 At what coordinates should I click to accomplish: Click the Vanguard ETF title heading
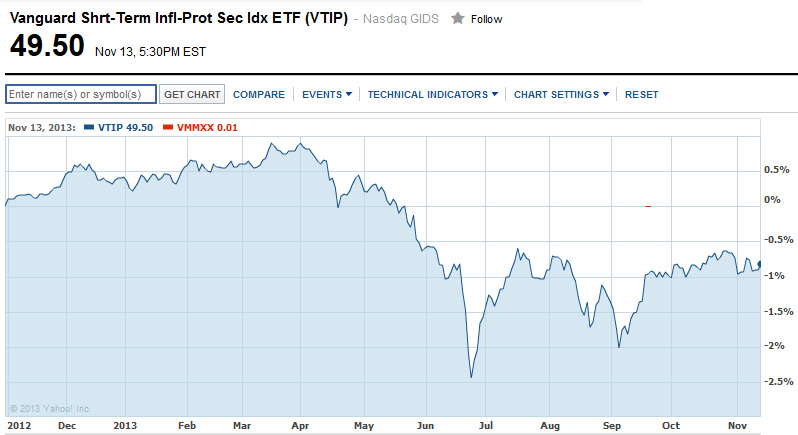coord(178,18)
